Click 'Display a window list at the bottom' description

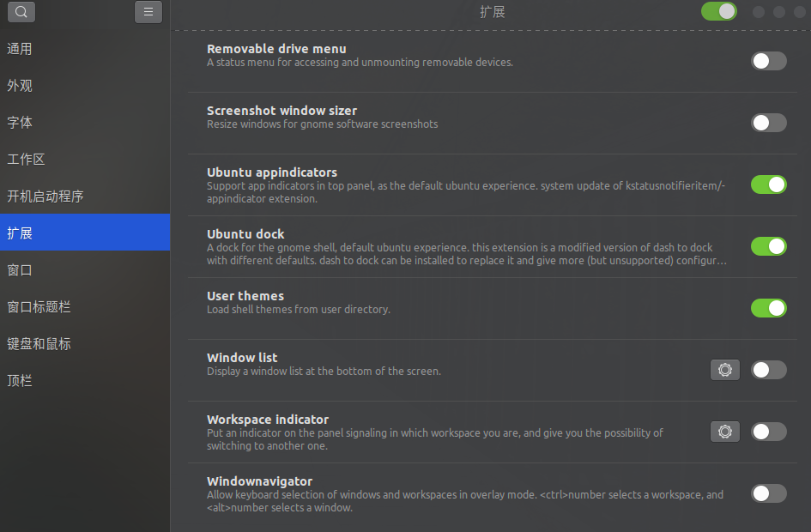click(x=324, y=372)
